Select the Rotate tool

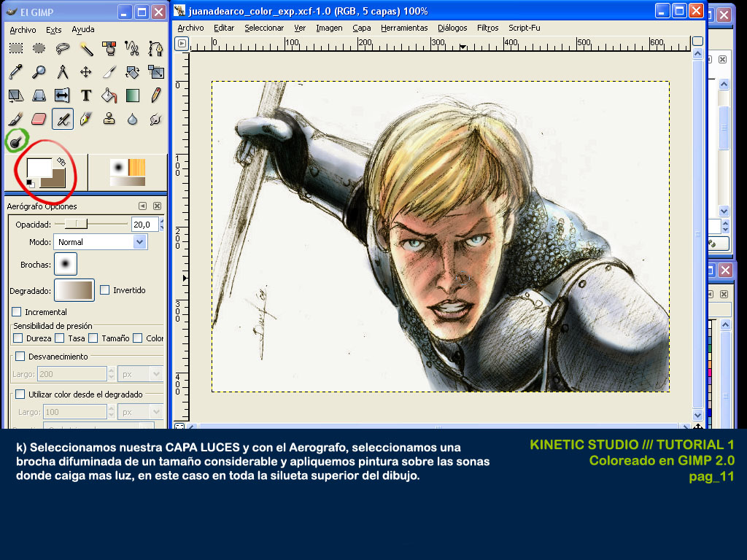pyautogui.click(x=132, y=72)
